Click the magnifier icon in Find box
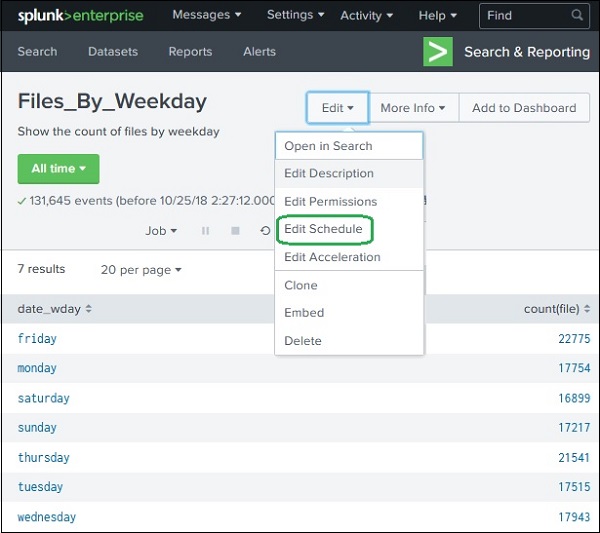This screenshot has height=533, width=600. (577, 15)
